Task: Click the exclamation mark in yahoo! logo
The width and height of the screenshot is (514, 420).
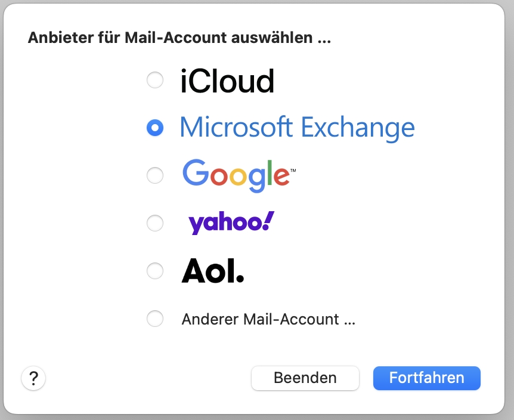Action: coord(268,221)
